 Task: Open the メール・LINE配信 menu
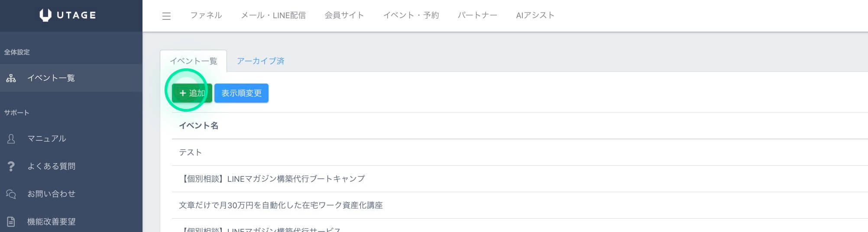click(x=273, y=15)
